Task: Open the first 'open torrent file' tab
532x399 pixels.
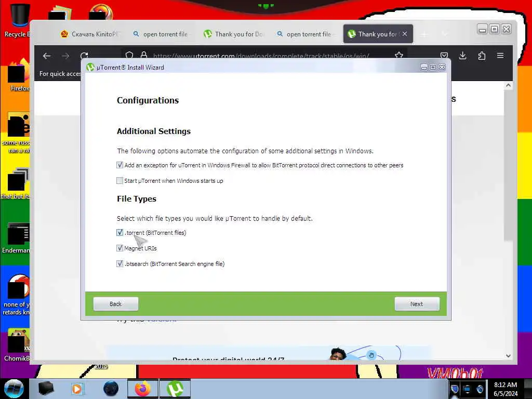Action: click(161, 34)
